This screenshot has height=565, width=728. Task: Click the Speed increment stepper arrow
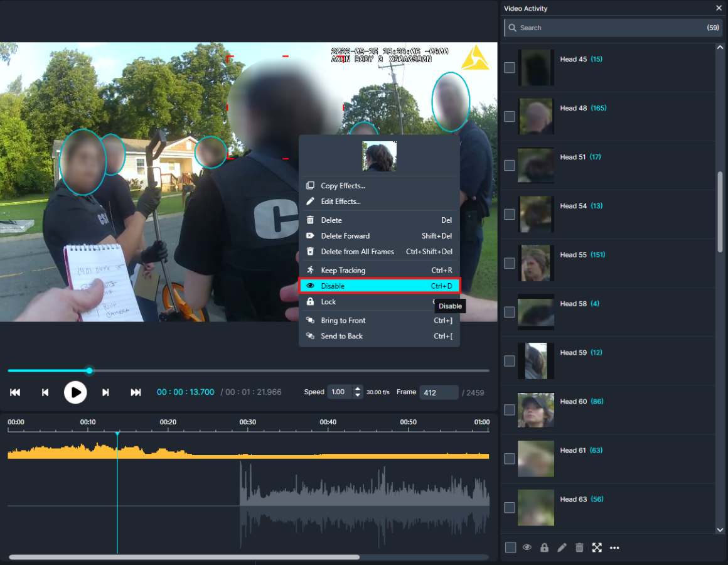[357, 389]
